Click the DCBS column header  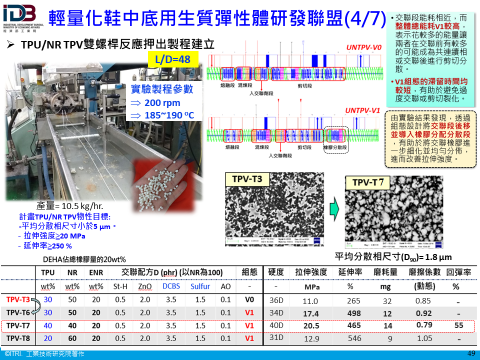click(x=171, y=286)
